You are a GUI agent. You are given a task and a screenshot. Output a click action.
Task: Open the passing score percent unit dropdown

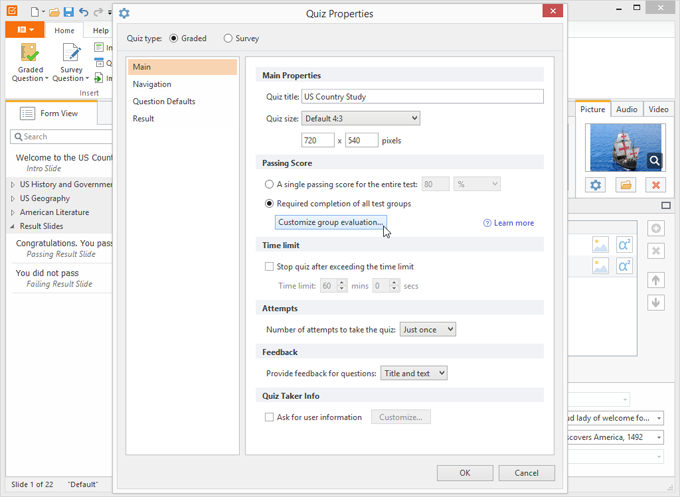(477, 184)
